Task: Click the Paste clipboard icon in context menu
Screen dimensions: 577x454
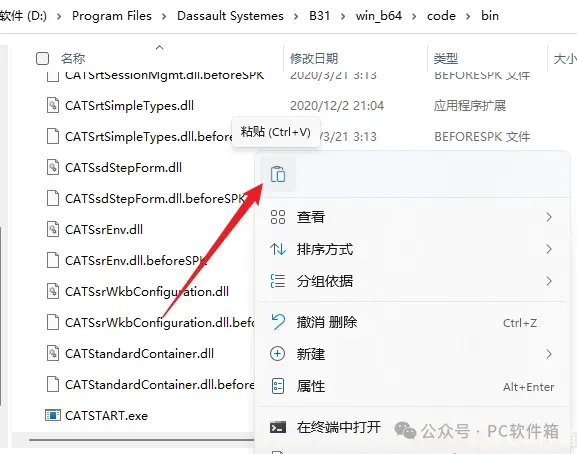Action: (278, 174)
